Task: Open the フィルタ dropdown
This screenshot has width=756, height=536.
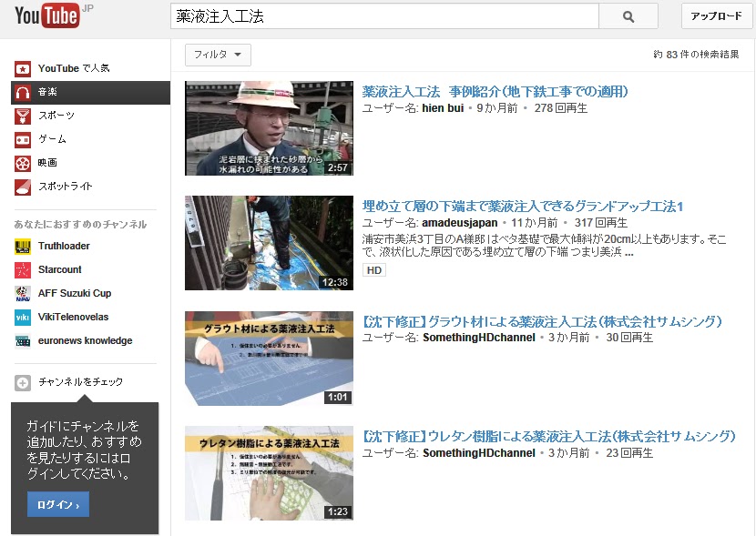Action: [x=218, y=55]
